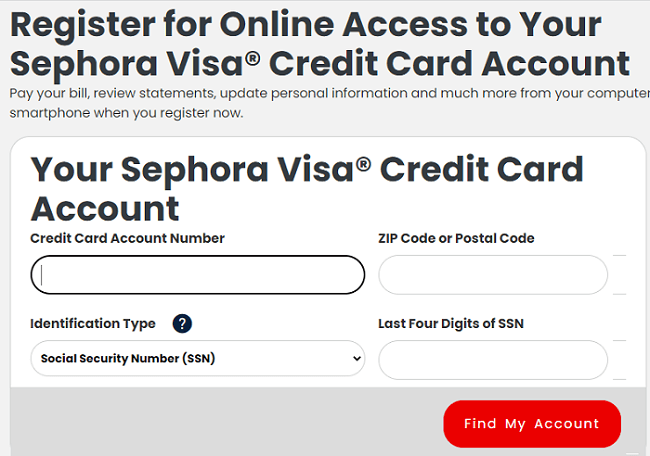
Task: Click the "Social Security Number (SSN)" selected option text
Action: (x=128, y=358)
